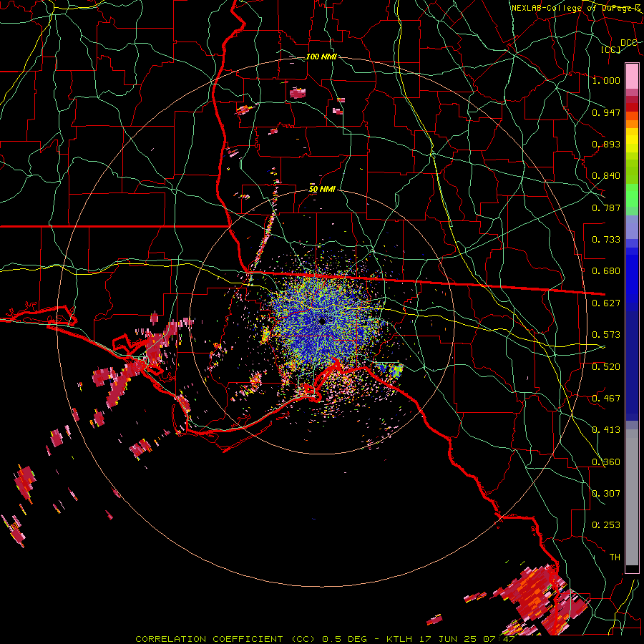Click the 0.680 color scale value
The image size is (644, 644).
click(606, 271)
